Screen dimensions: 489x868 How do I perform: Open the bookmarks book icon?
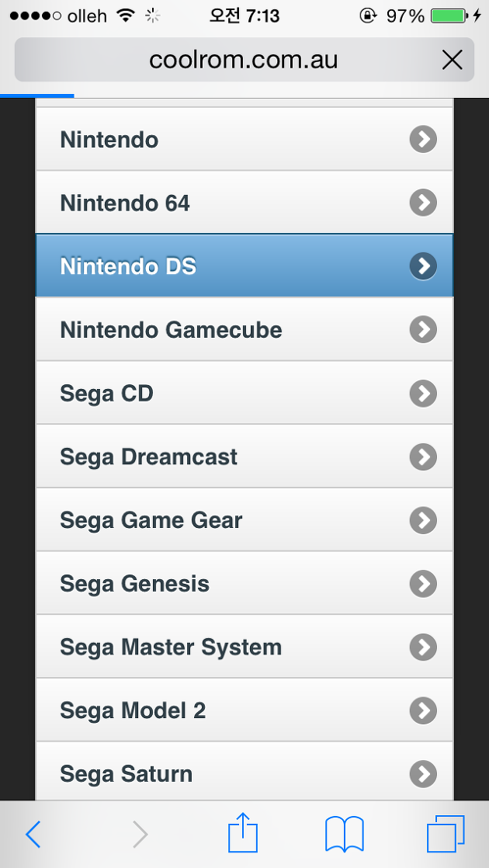click(345, 835)
